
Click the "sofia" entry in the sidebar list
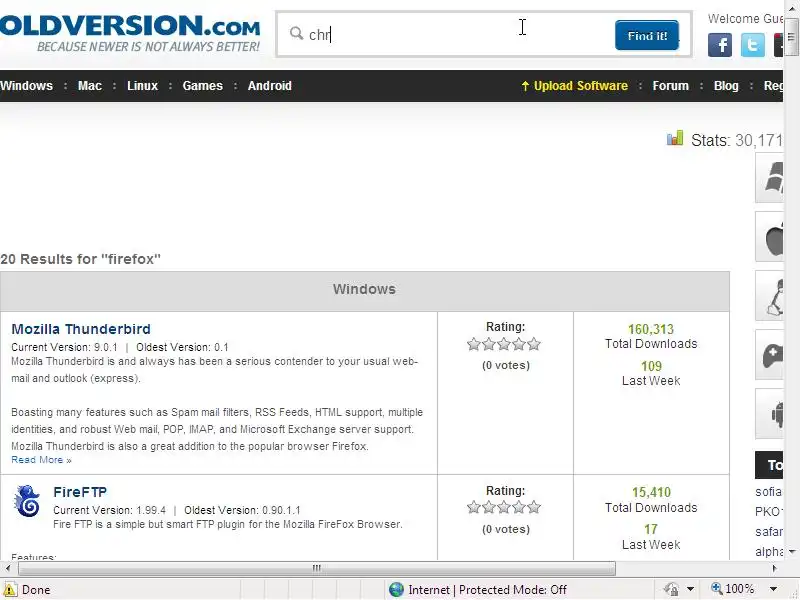(768, 492)
